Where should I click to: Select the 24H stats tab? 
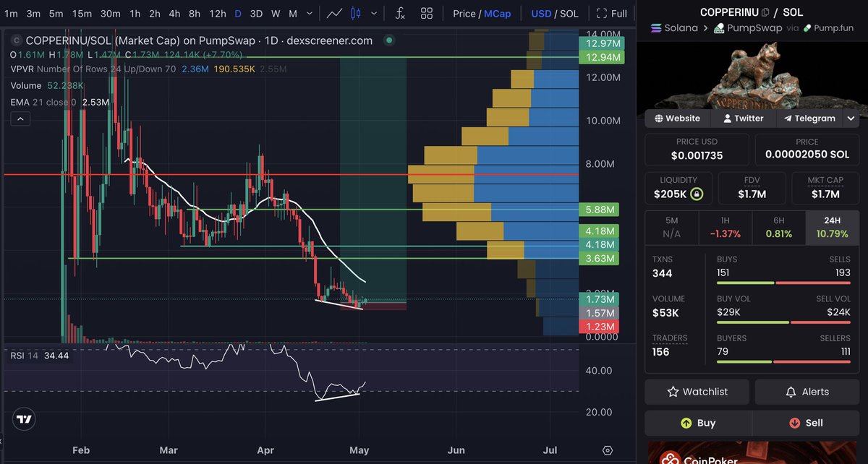833,227
